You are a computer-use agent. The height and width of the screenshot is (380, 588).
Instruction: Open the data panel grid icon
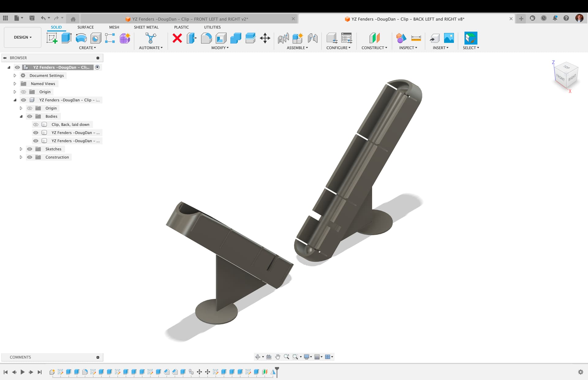pos(6,18)
